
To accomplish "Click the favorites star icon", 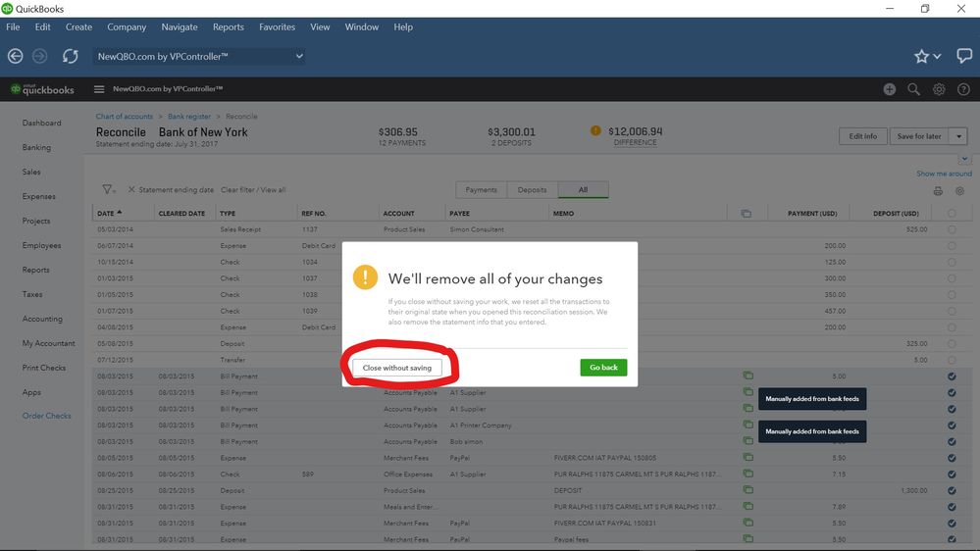I will 921,56.
